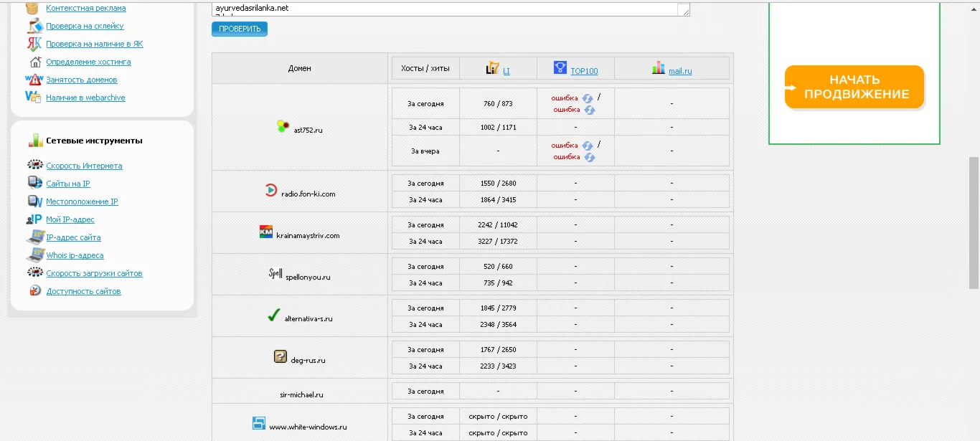Click first refresh icon in ast752.ru За сегодня row

coord(587,98)
